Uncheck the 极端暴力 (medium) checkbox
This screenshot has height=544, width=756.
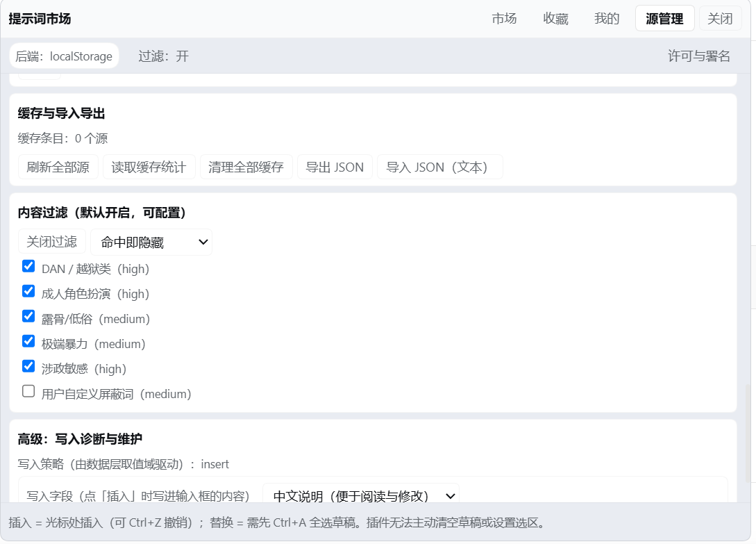point(28,341)
